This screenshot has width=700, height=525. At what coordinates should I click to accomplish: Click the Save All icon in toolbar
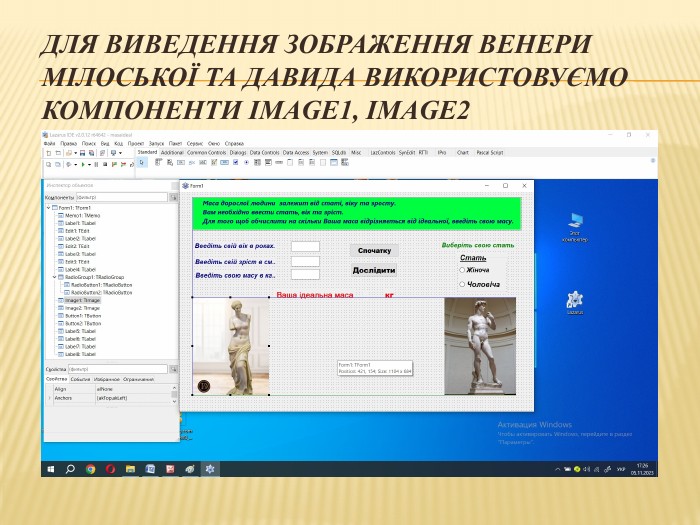coord(92,153)
